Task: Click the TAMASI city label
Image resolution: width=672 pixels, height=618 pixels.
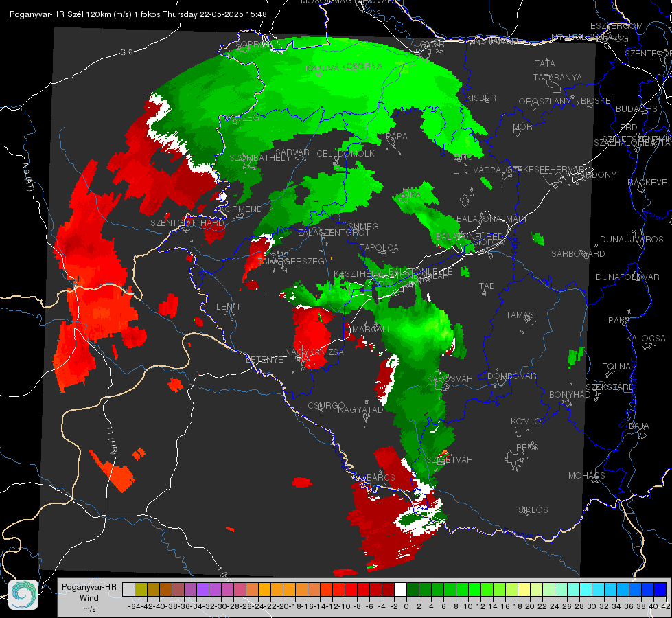Action: pyautogui.click(x=521, y=314)
